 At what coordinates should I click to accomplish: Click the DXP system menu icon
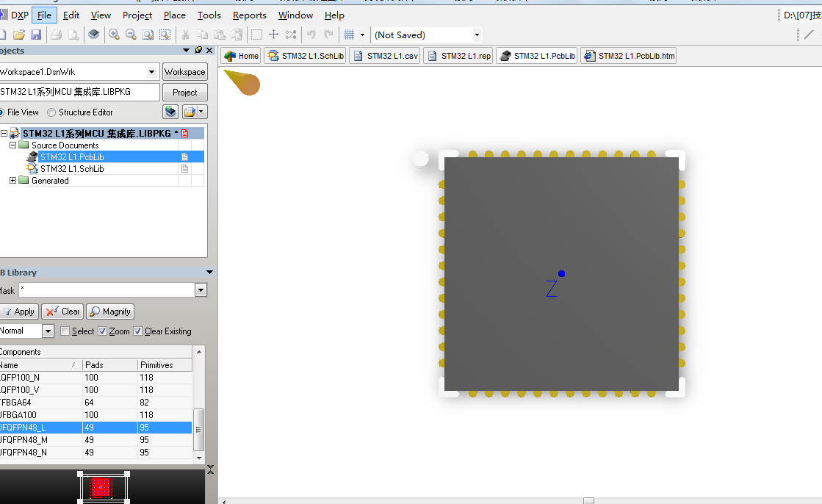click(x=15, y=15)
